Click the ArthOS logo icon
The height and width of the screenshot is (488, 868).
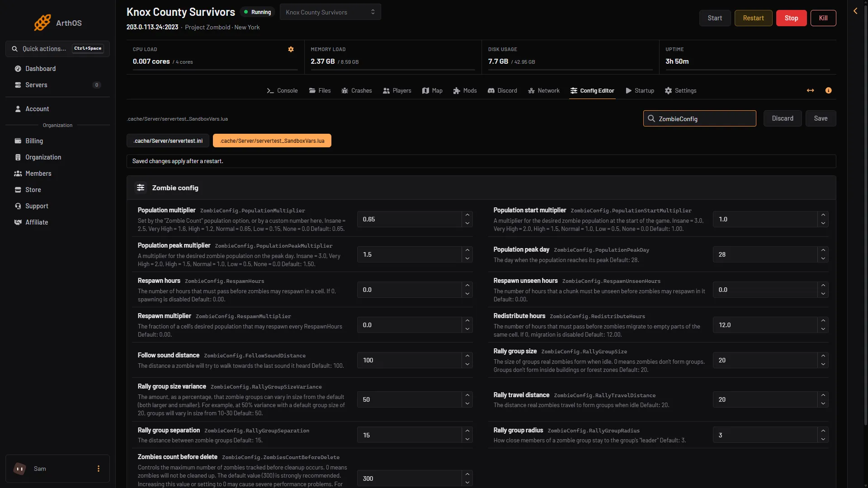click(x=42, y=23)
